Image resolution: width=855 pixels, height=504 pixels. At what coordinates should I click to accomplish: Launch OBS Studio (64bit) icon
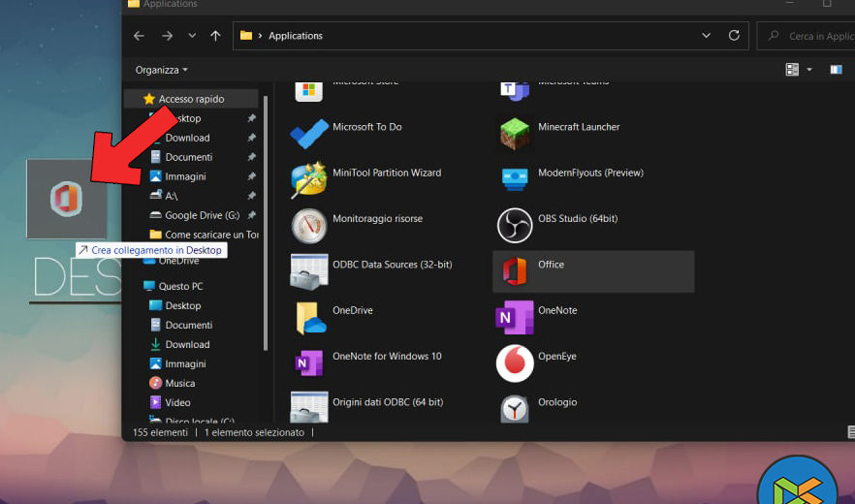tap(515, 225)
